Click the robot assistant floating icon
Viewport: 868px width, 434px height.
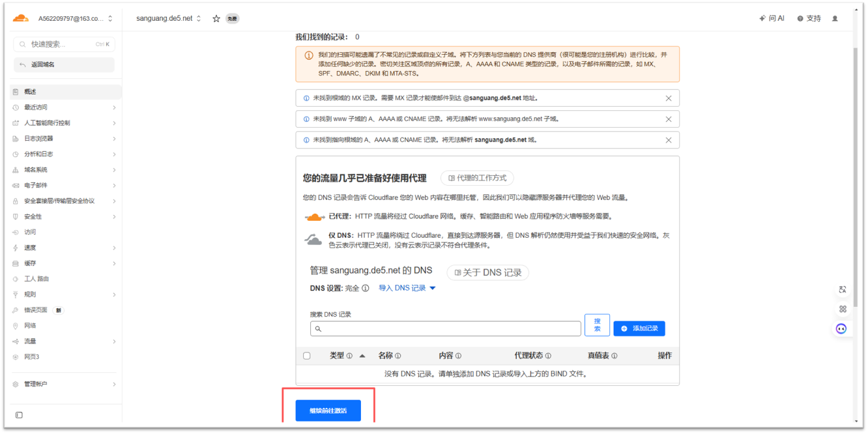point(842,328)
